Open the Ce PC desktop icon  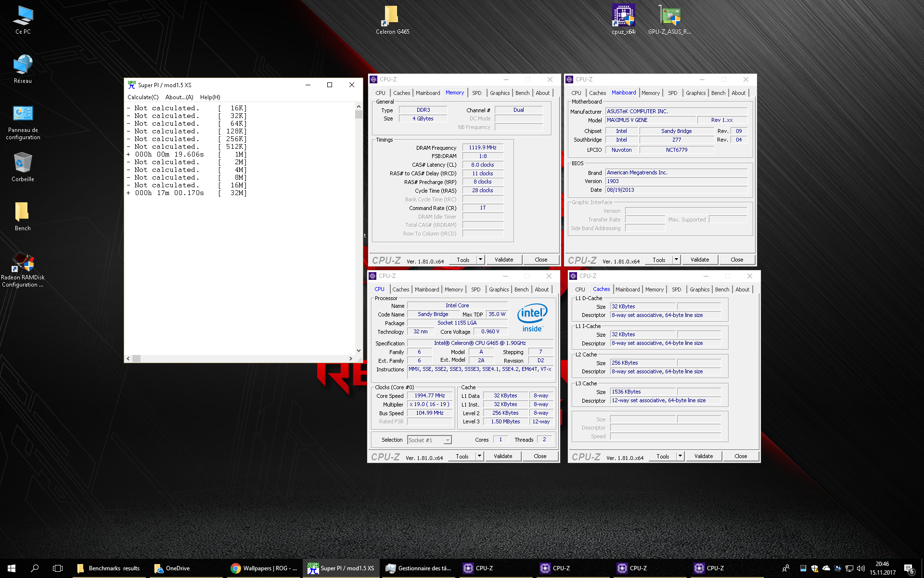tap(23, 20)
